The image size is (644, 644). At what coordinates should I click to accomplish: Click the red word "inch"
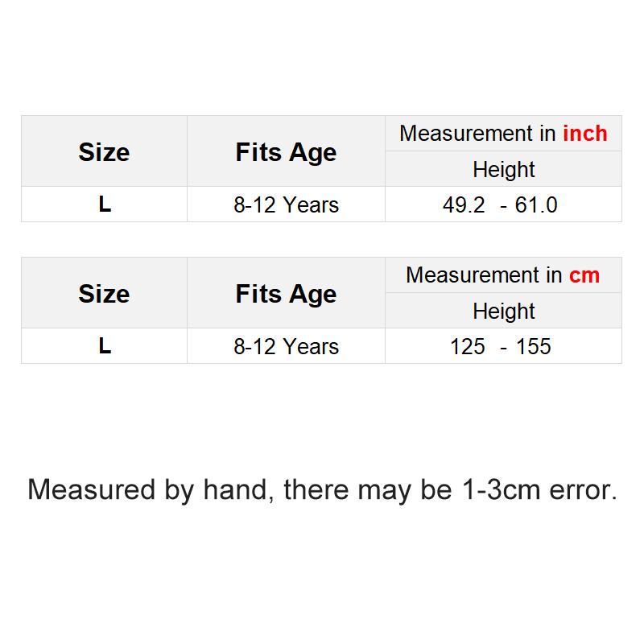coord(585,134)
